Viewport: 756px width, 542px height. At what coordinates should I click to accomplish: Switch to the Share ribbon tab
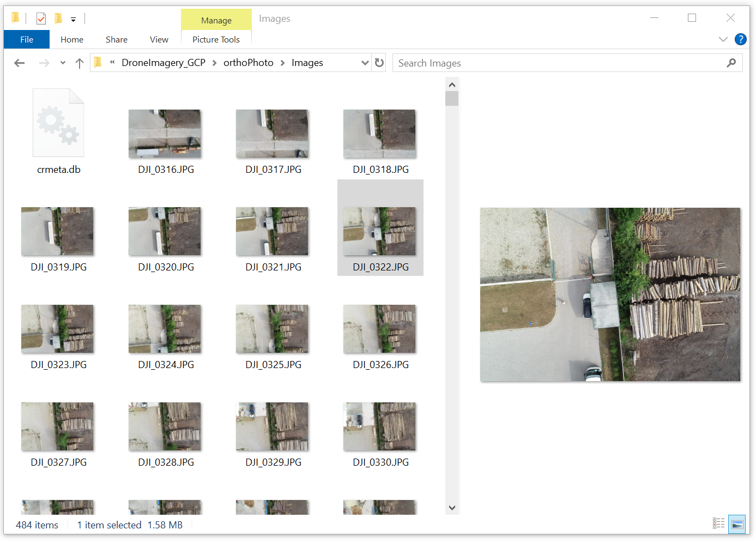pos(117,39)
